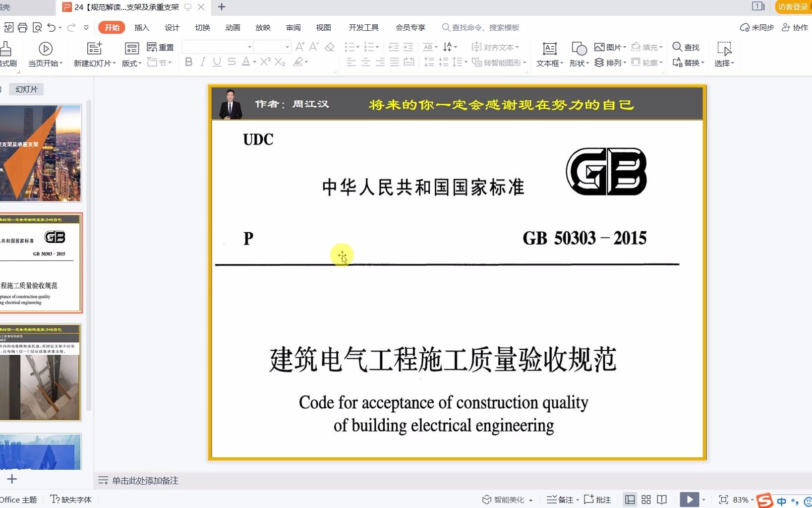Click the decrease indent icon
The height and width of the screenshot is (508, 812).
point(394,47)
